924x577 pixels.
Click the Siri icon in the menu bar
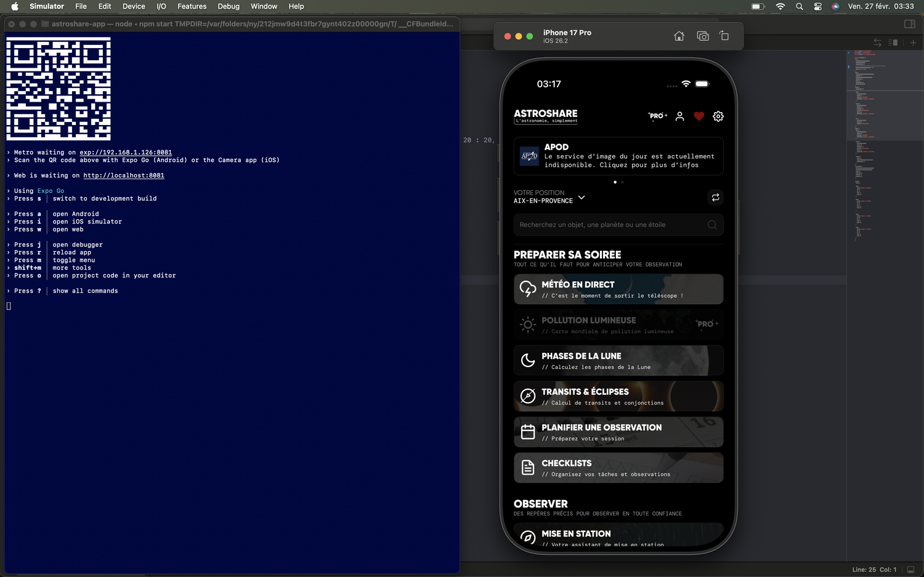click(835, 6)
